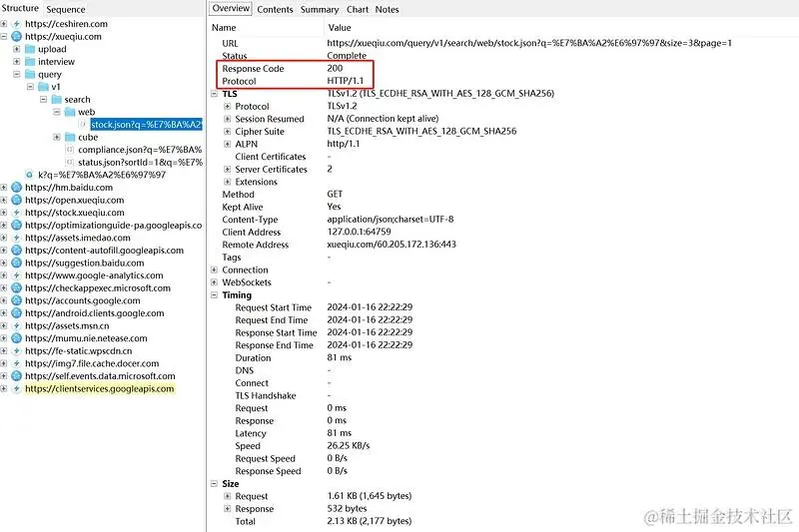Click the k?q= request icon

click(x=30, y=175)
